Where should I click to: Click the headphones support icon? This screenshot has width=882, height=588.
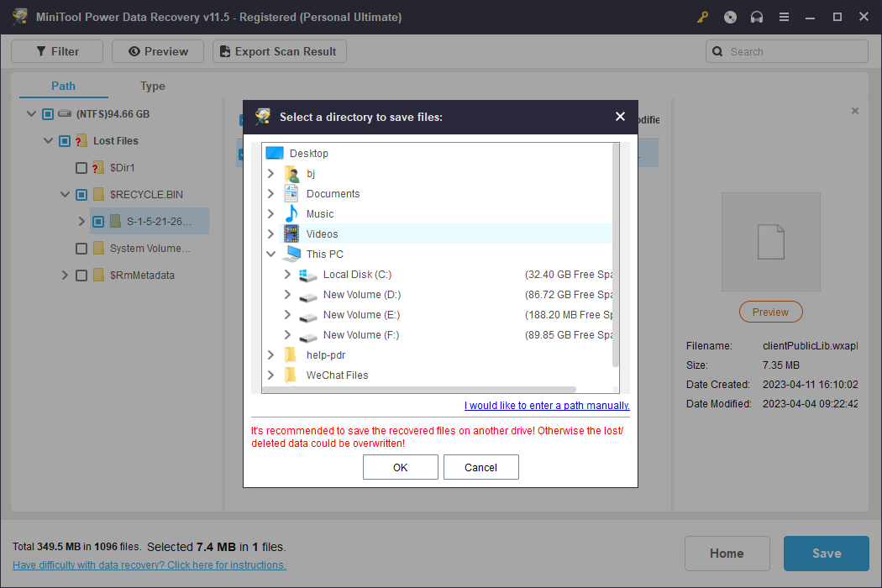[757, 17]
